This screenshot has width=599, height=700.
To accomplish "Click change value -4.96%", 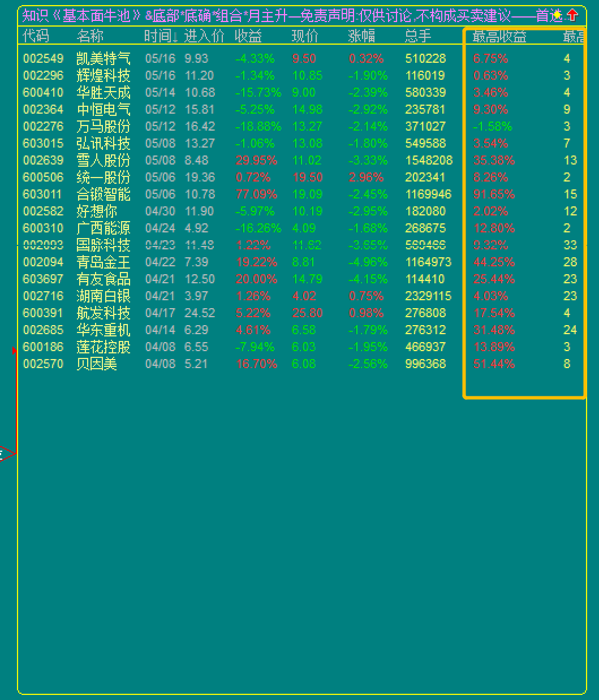I will click(x=368, y=262).
